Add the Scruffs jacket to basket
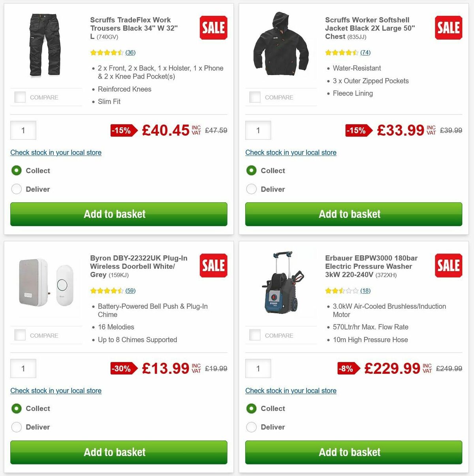 (354, 214)
